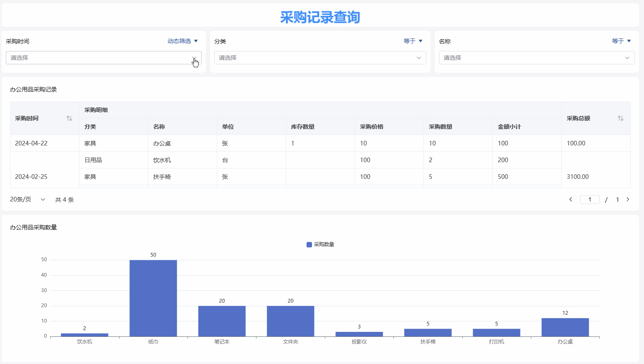Click the 办公桌 bar in chart
This screenshot has width=644, height=364.
(565, 327)
